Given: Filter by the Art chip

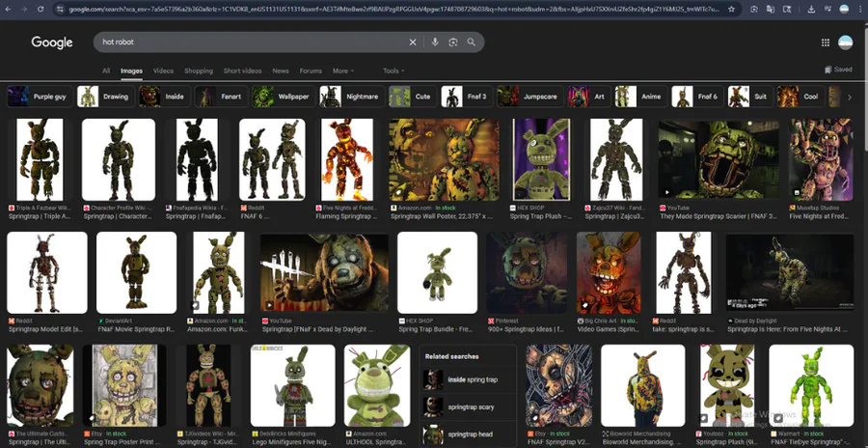Looking at the screenshot, I should (588, 97).
